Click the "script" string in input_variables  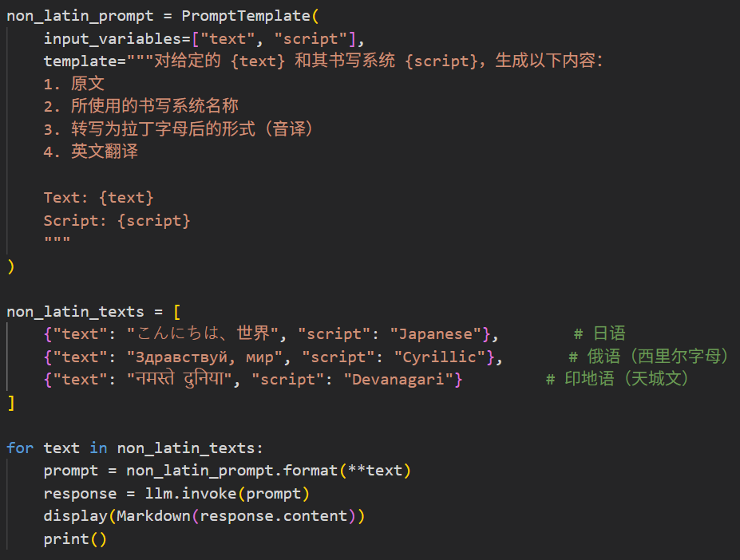pos(311,38)
